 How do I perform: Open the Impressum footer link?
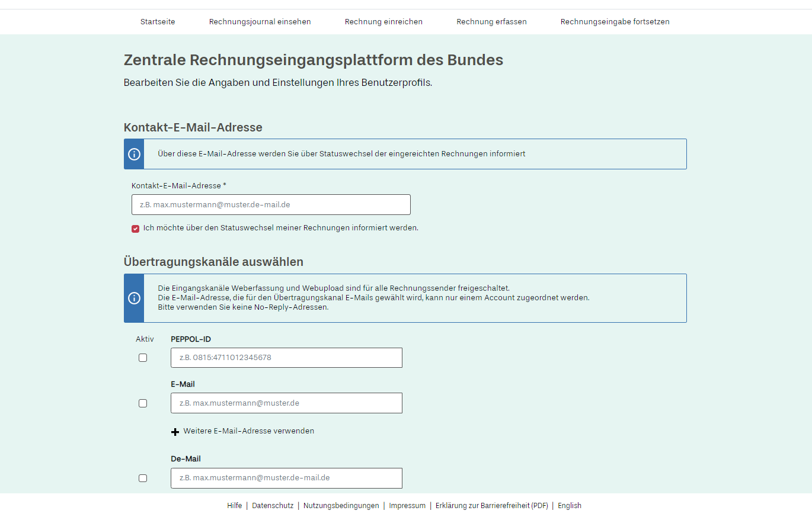(x=407, y=506)
